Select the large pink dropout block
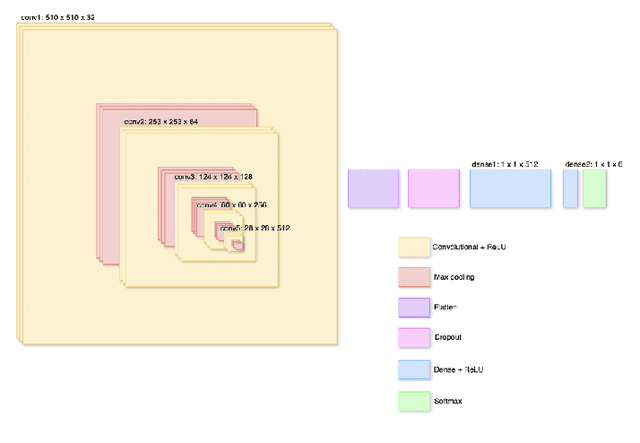The image size is (640, 443). tap(433, 188)
